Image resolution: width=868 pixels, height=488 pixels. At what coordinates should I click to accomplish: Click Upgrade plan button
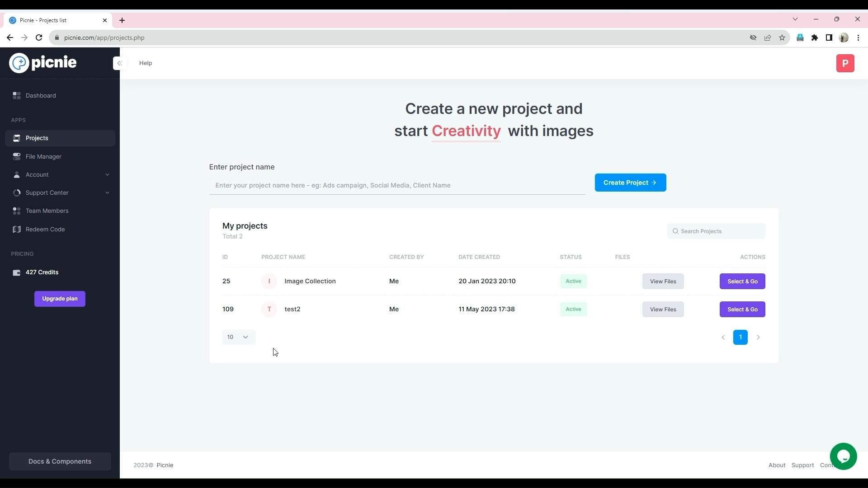pos(60,298)
